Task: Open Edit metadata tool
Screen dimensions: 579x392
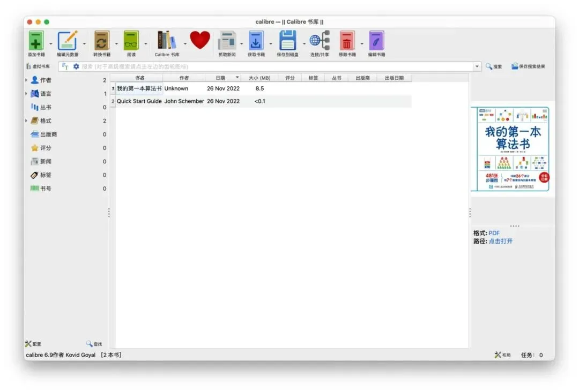Action: tap(68, 41)
